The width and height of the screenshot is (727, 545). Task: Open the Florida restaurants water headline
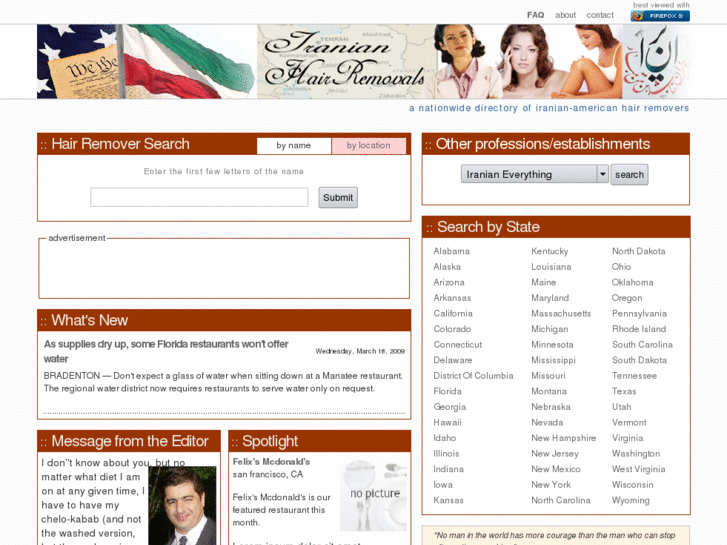point(166,351)
